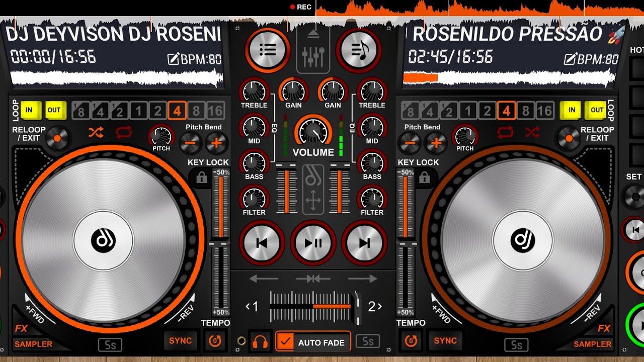644x362 pixels.
Task: Click auto fade 5s duration button
Action: point(368,342)
